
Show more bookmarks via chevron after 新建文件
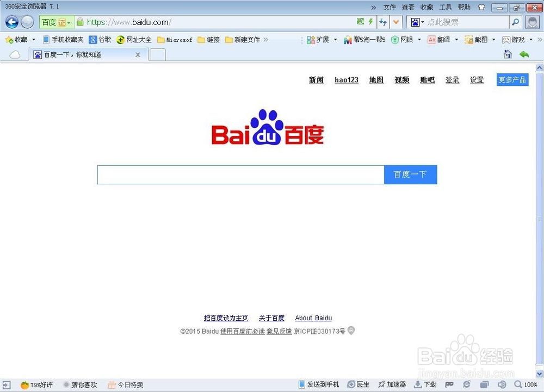pos(266,40)
